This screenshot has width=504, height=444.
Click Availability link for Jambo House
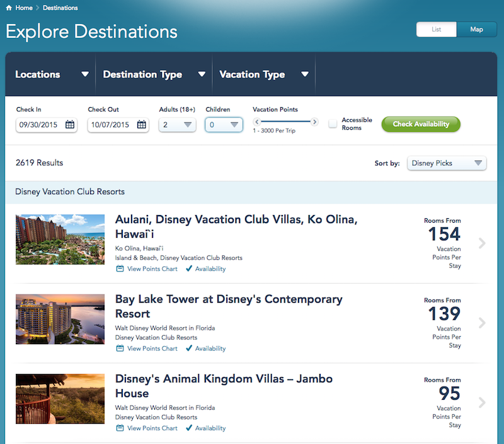tap(210, 428)
